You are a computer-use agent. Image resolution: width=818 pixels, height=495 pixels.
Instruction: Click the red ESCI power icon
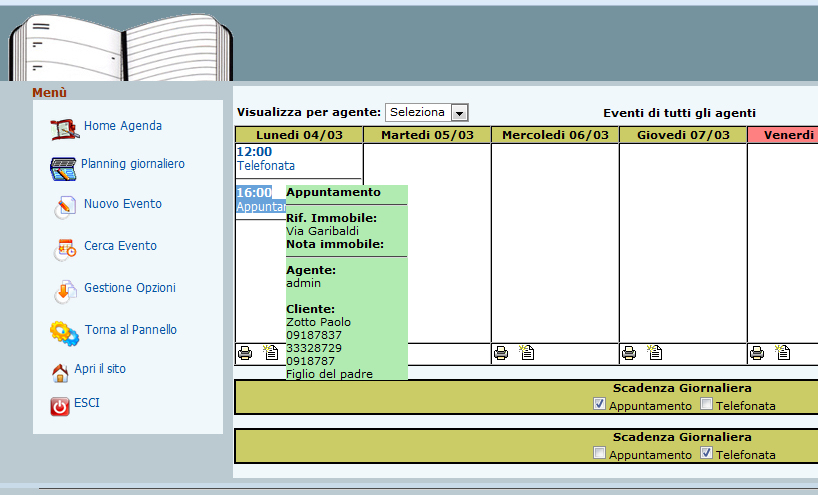pos(60,406)
